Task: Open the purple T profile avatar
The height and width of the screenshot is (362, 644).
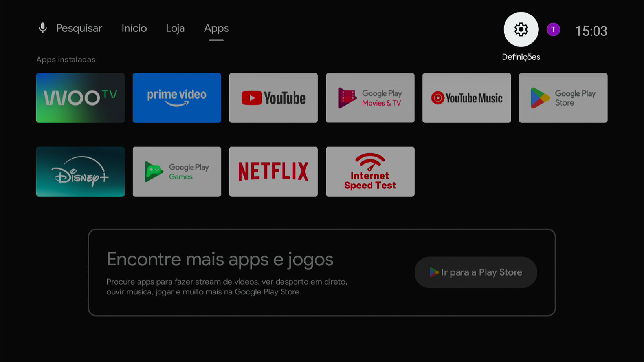Action: pos(553,29)
